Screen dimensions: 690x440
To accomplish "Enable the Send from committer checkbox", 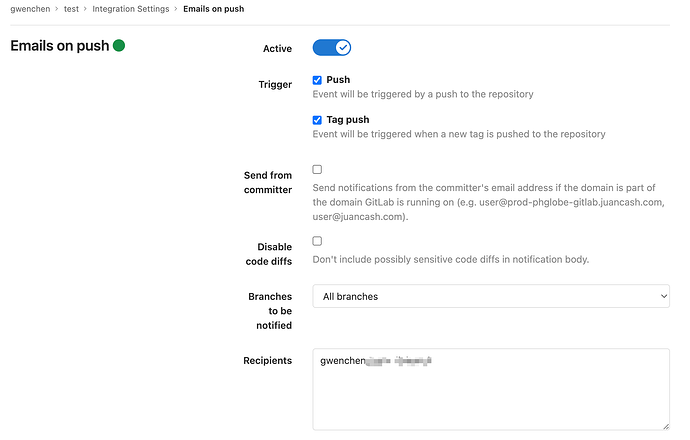I will pos(317,170).
